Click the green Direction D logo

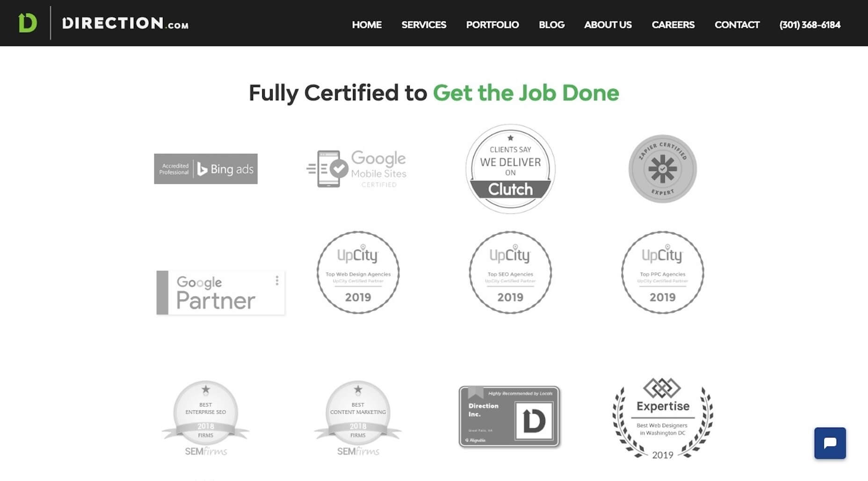28,23
